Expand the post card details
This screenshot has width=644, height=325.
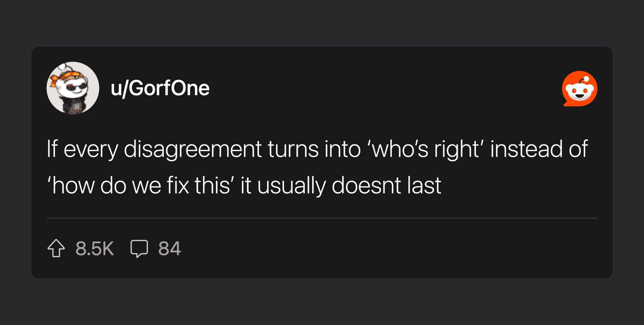[322, 162]
